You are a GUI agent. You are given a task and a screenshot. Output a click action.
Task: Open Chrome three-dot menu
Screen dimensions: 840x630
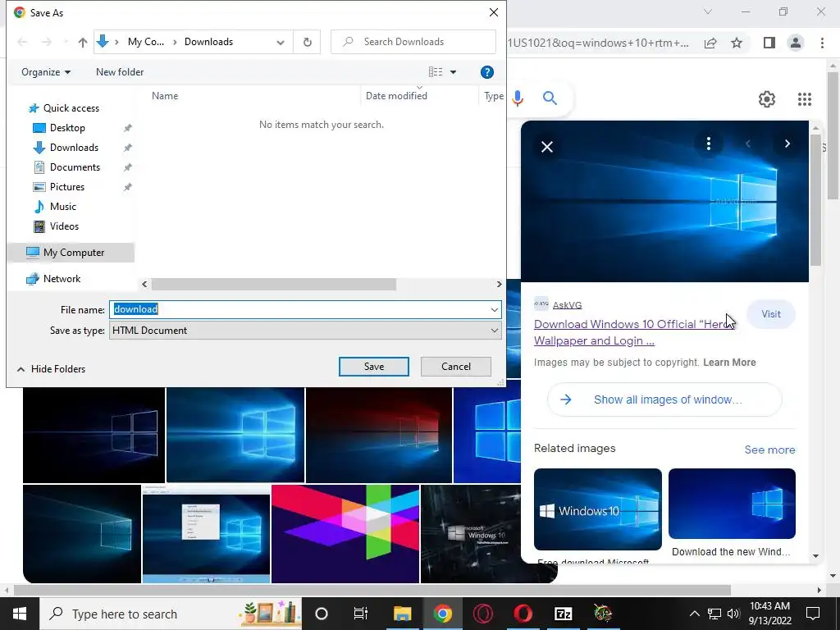click(x=822, y=43)
